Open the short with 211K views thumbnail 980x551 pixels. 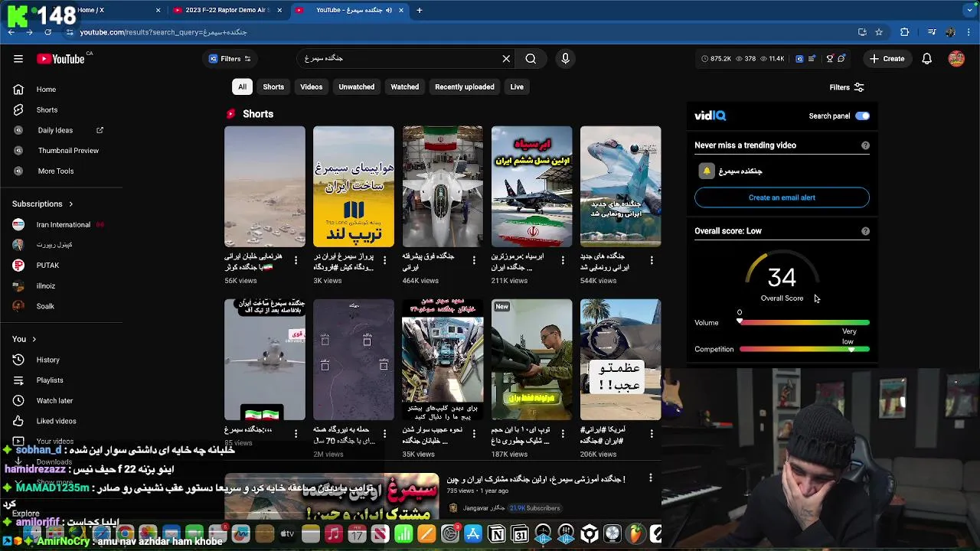pyautogui.click(x=531, y=187)
